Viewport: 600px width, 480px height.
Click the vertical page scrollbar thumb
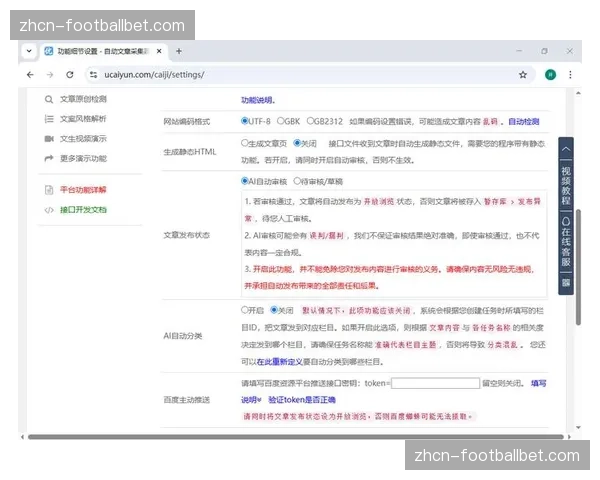579,267
